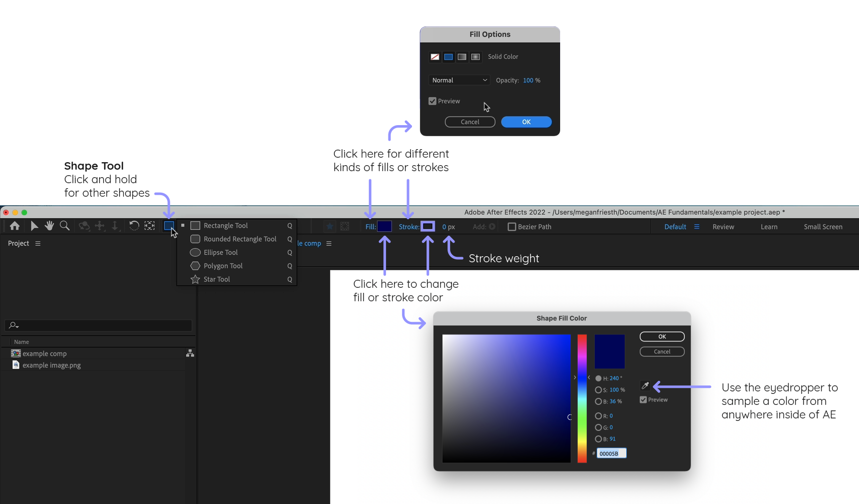Viewport: 859px width, 504px height.
Task: Select the Ellipse Tool from the shape menu
Action: click(220, 252)
